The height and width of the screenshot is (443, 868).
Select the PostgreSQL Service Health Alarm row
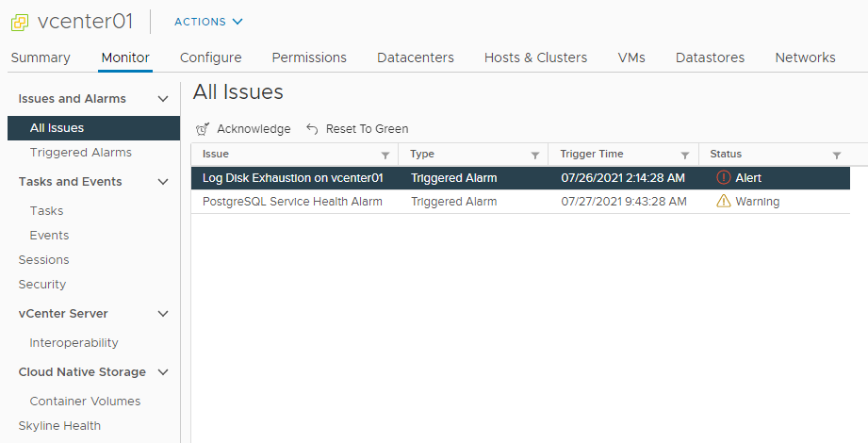coord(292,202)
